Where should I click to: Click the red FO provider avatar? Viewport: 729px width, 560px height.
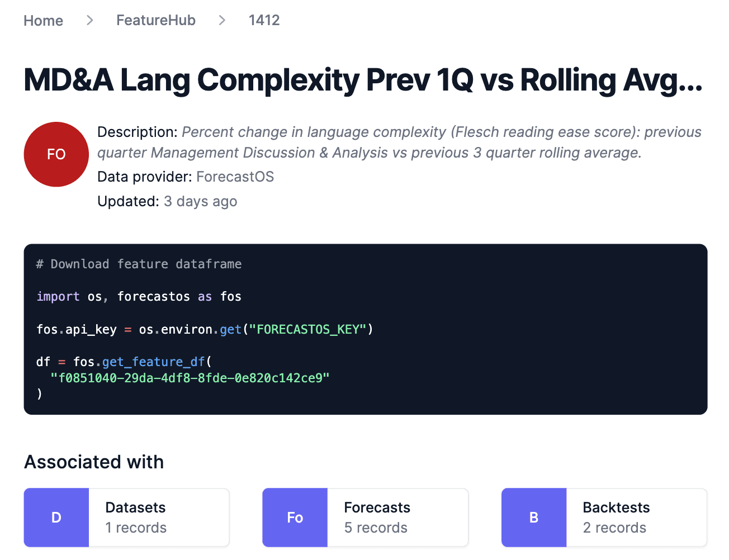(x=56, y=154)
